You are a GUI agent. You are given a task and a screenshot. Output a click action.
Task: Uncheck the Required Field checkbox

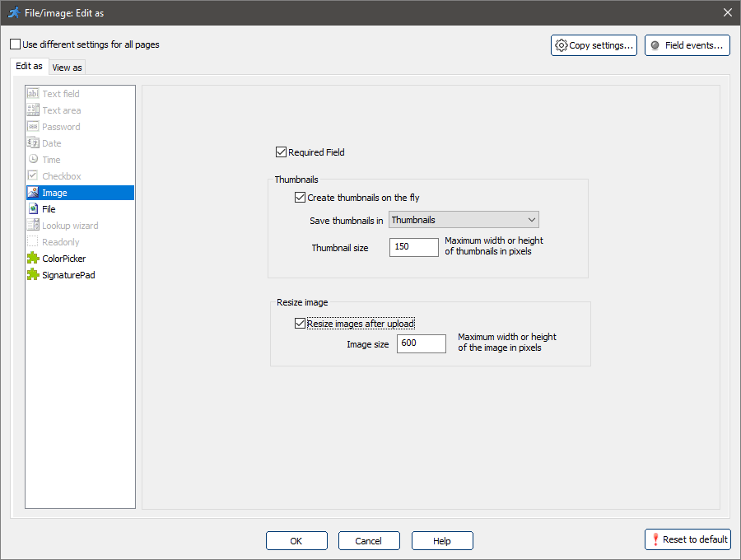tap(281, 152)
